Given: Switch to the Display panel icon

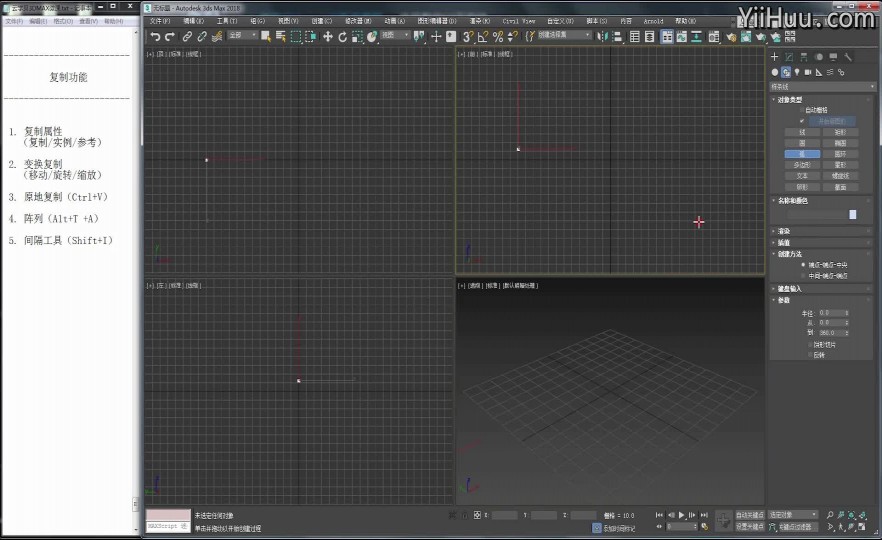Looking at the screenshot, I should point(833,57).
